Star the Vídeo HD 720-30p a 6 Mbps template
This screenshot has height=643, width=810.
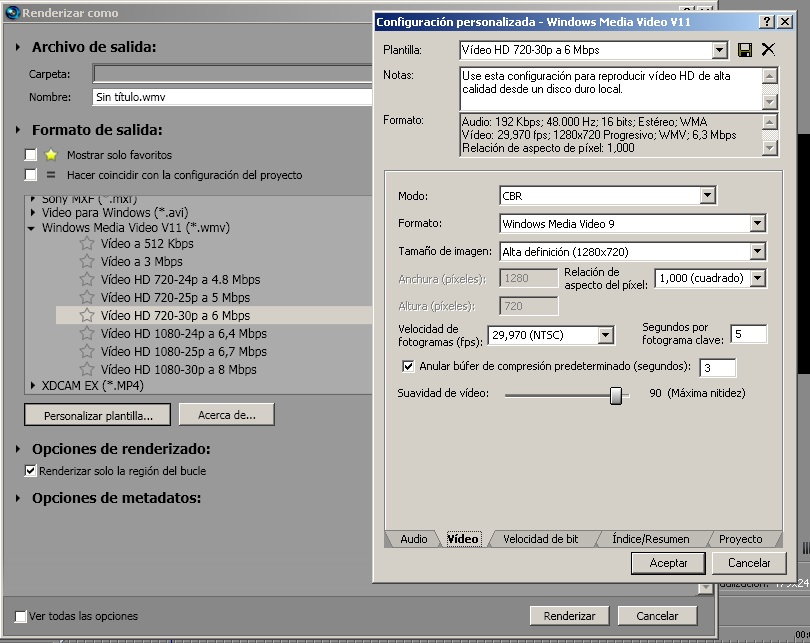(87, 315)
